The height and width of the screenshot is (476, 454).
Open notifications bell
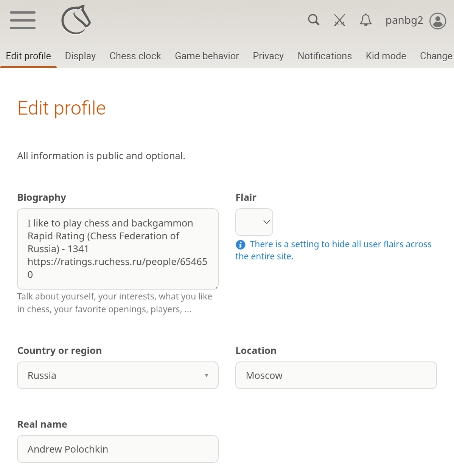[x=365, y=20]
